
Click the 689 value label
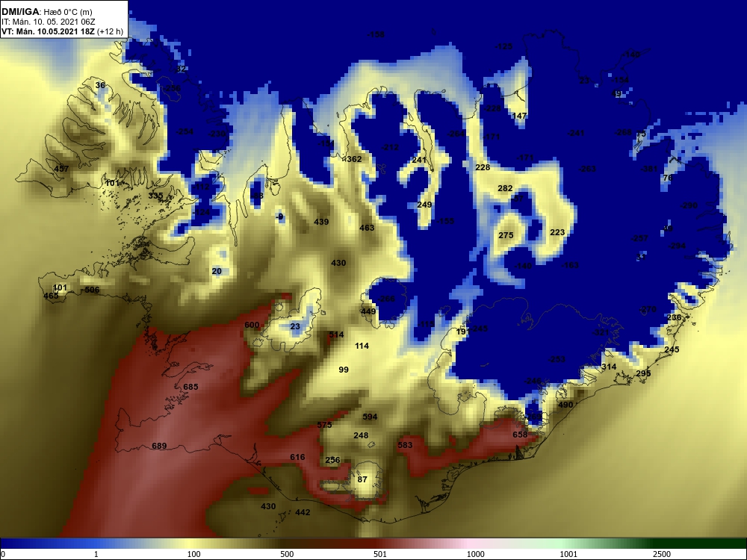click(159, 446)
